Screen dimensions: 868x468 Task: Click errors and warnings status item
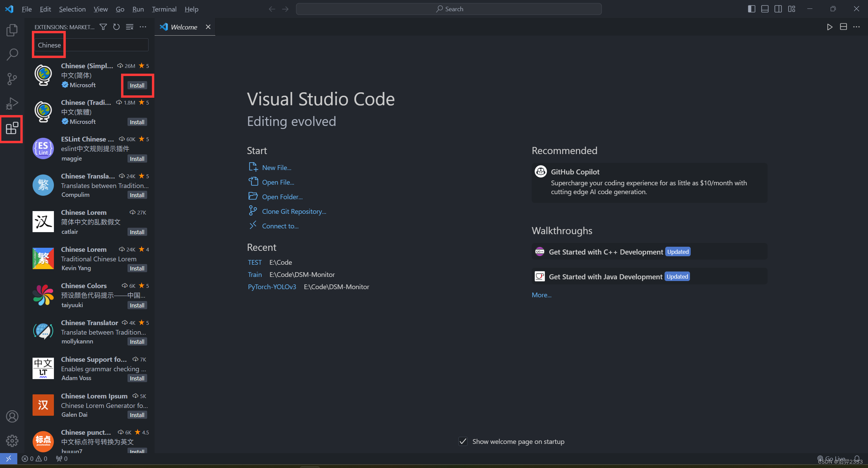(x=34, y=458)
